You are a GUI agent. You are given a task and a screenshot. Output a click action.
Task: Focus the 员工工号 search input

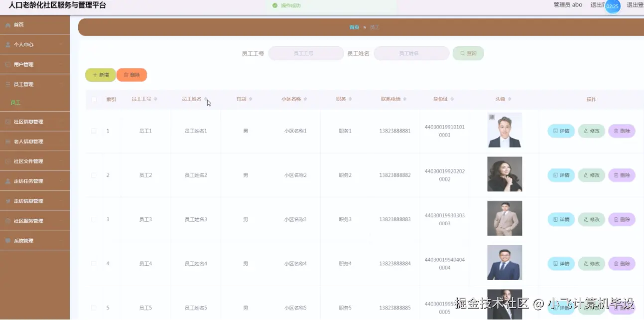click(x=306, y=53)
